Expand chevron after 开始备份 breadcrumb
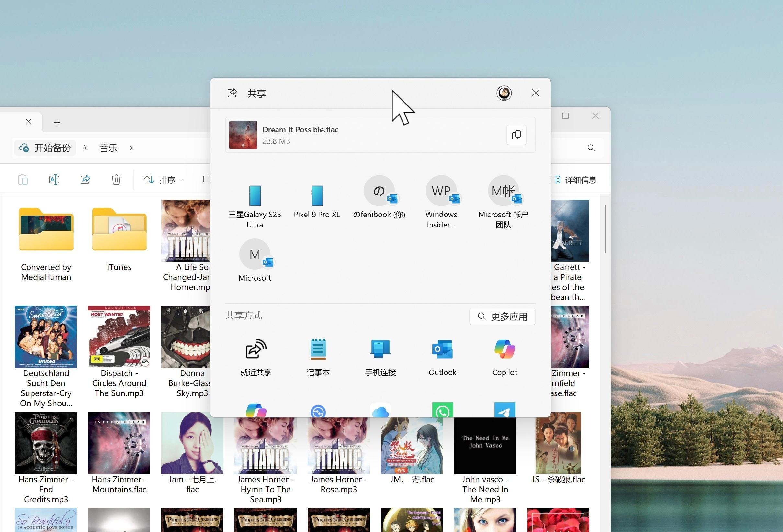Screen dimensions: 783x532 click(x=85, y=148)
